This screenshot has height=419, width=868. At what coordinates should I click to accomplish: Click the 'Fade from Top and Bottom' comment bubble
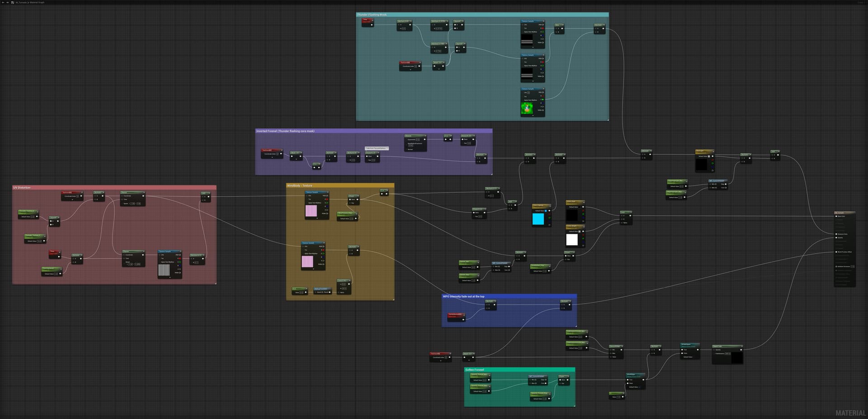(x=377, y=148)
